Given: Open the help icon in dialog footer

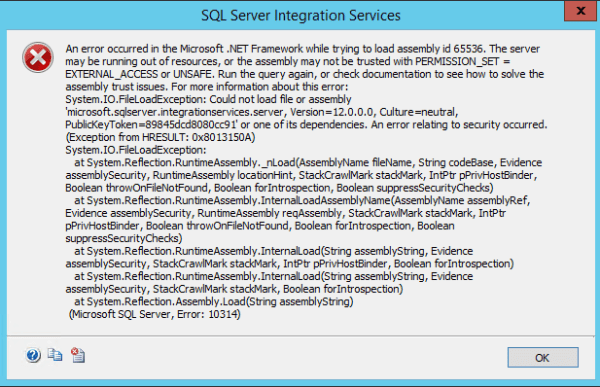Looking at the screenshot, I should click(33, 355).
